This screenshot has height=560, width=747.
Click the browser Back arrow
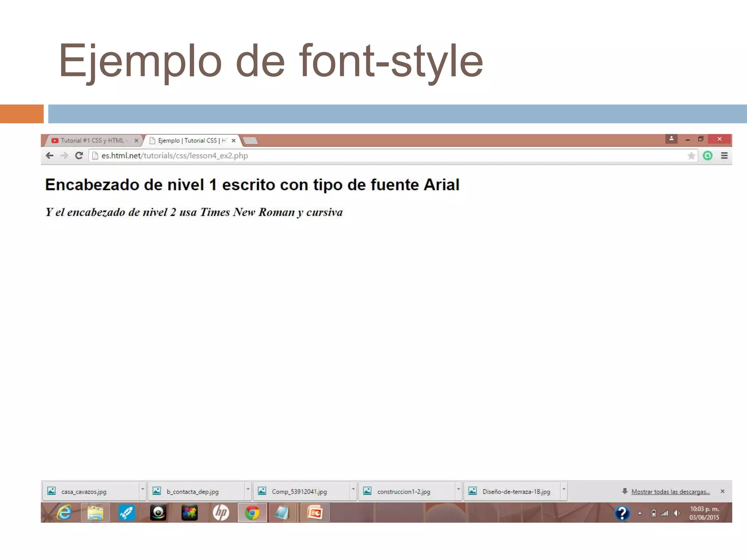click(50, 156)
